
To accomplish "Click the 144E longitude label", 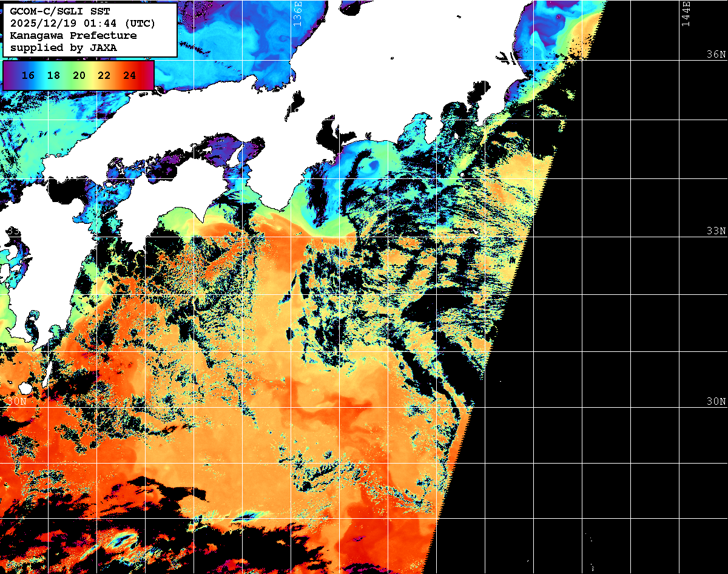I will (x=686, y=14).
